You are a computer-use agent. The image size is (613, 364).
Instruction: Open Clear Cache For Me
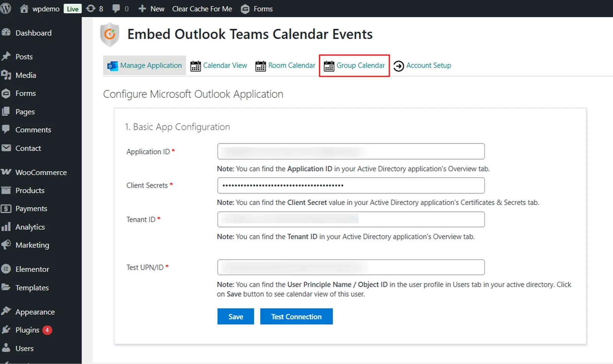point(202,8)
